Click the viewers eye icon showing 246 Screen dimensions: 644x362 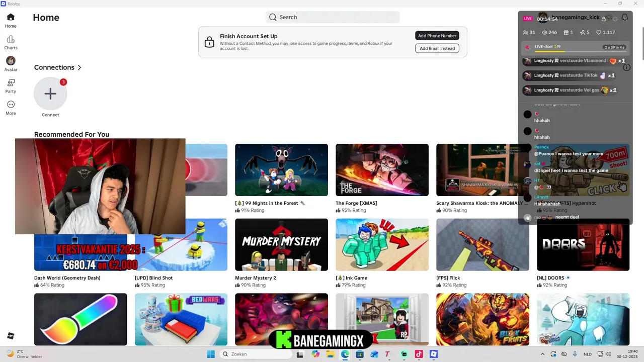(x=544, y=32)
